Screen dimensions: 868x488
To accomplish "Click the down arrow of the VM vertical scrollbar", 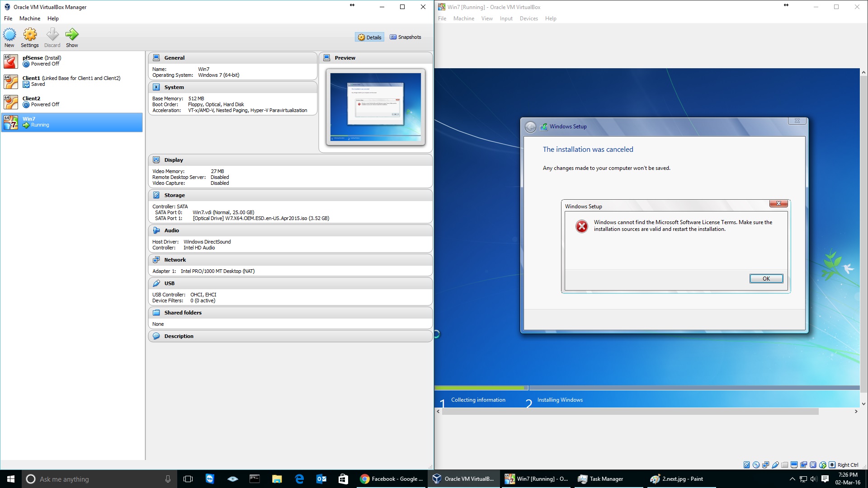I will point(863,404).
